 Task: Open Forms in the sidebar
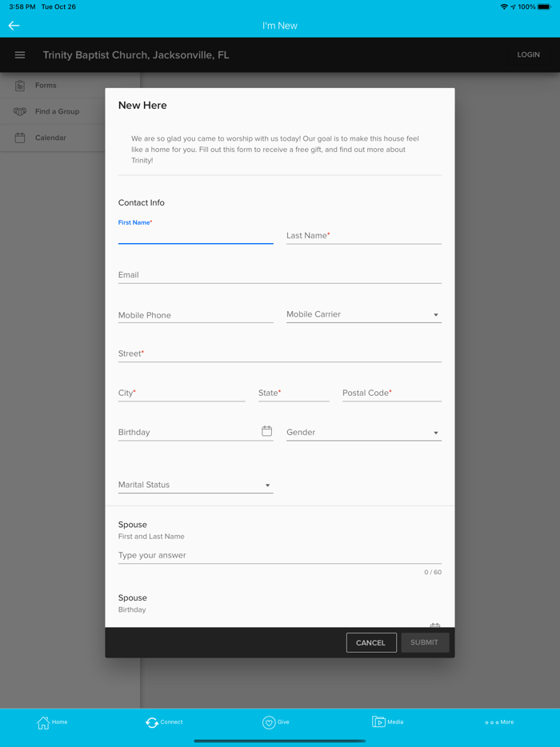point(46,86)
